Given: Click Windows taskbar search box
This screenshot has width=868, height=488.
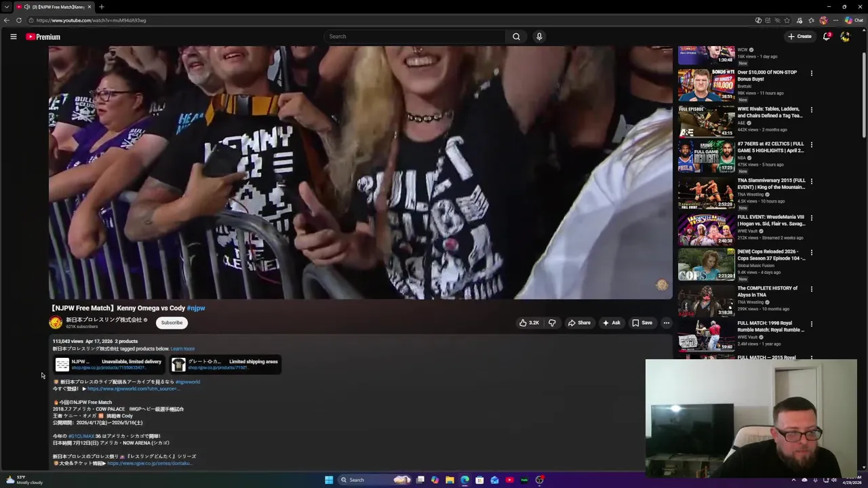Looking at the screenshot, I should pyautogui.click(x=374, y=480).
